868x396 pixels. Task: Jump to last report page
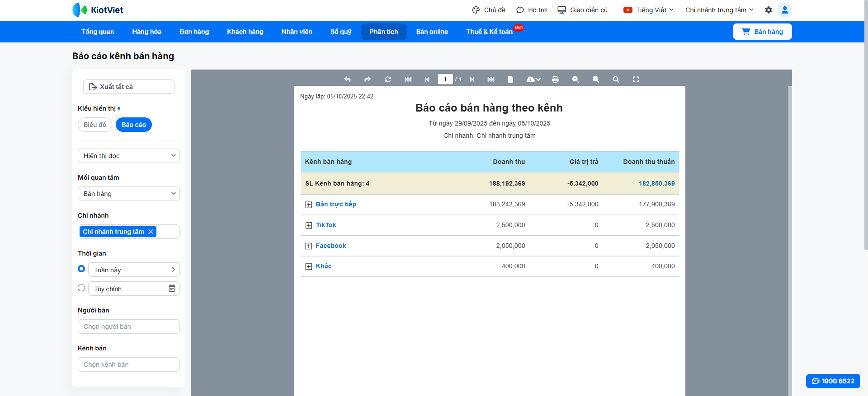click(x=491, y=79)
